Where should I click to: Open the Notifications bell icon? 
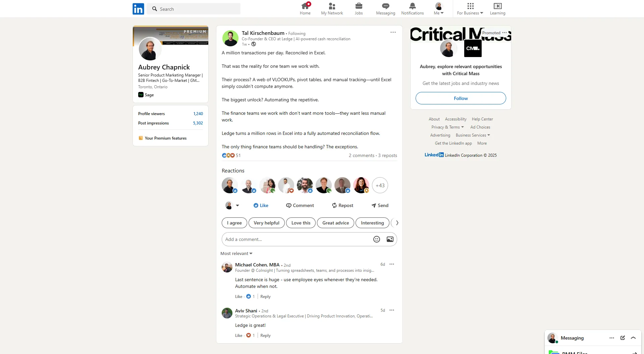(x=412, y=8)
